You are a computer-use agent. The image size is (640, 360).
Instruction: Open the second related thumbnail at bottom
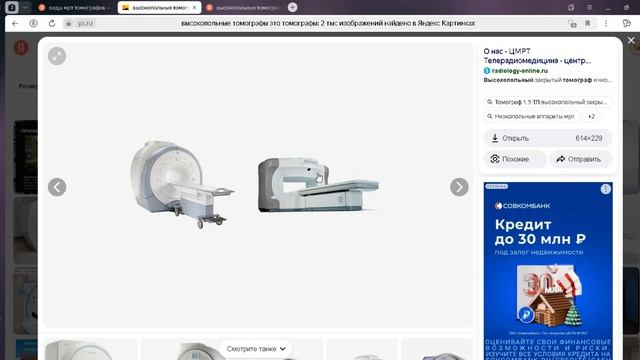tap(231, 349)
